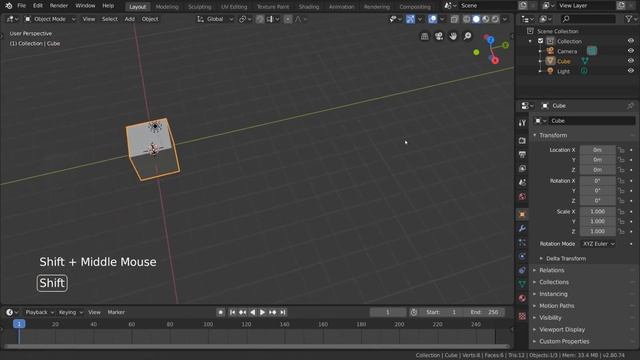Image resolution: width=640 pixels, height=360 pixels.
Task: Click the Z axis on navigation gizmo
Action: (490, 40)
